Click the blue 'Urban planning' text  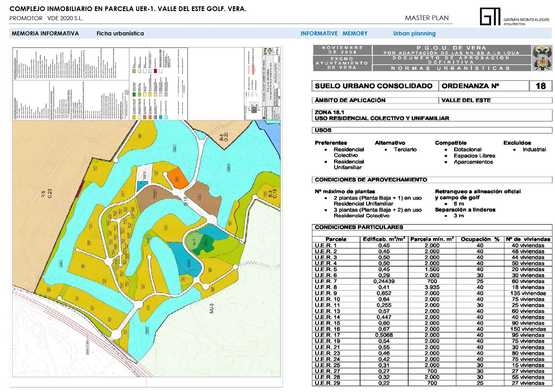tap(414, 34)
